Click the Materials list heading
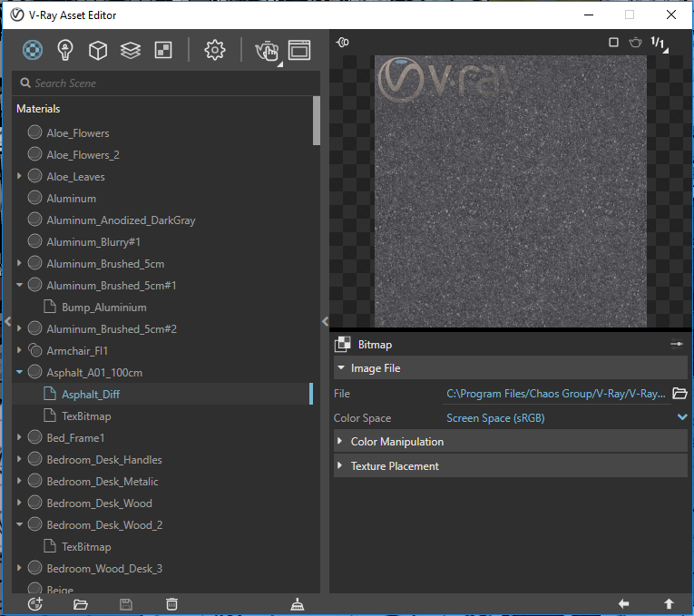The height and width of the screenshot is (616, 694). 38,109
